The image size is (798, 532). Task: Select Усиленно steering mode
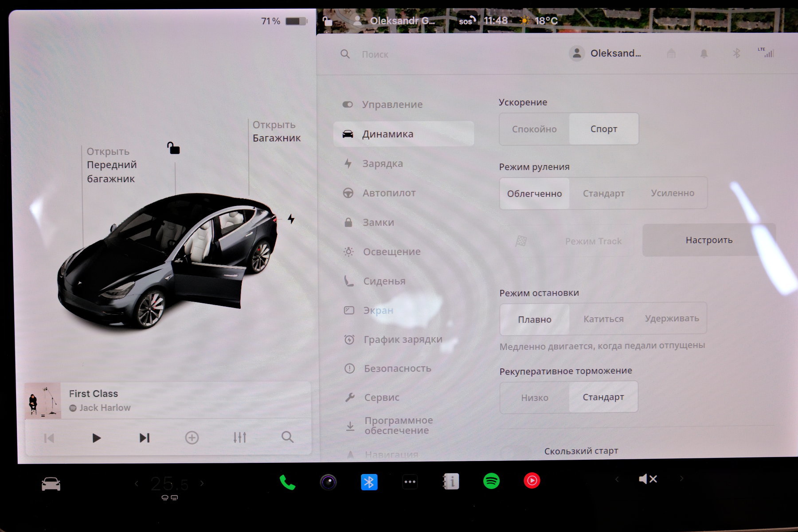[673, 193]
